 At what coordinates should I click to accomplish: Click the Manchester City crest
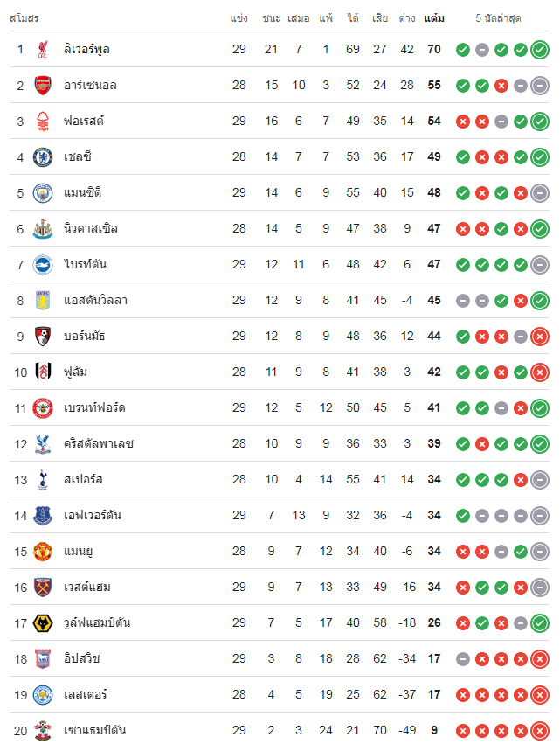[x=43, y=193]
